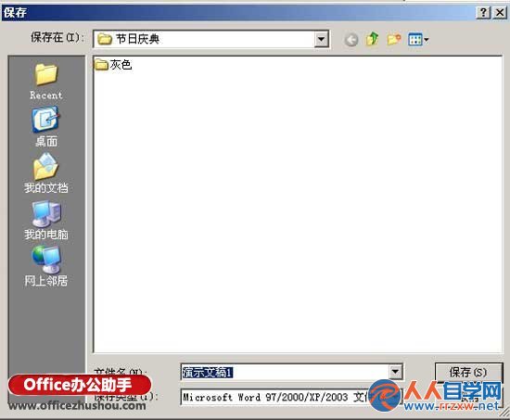Expand the 保存在 location dropdown arrow
Screen dimensions: 510x420
click(322, 39)
